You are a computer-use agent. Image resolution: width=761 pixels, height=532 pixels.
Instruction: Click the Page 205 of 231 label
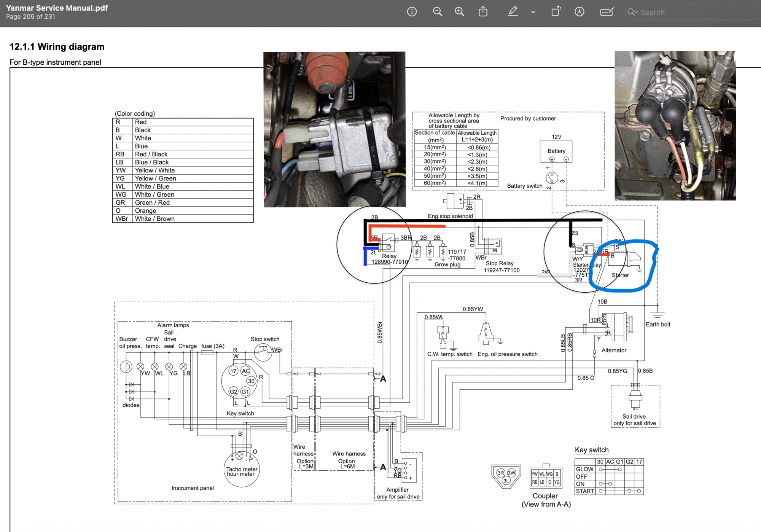[x=30, y=17]
